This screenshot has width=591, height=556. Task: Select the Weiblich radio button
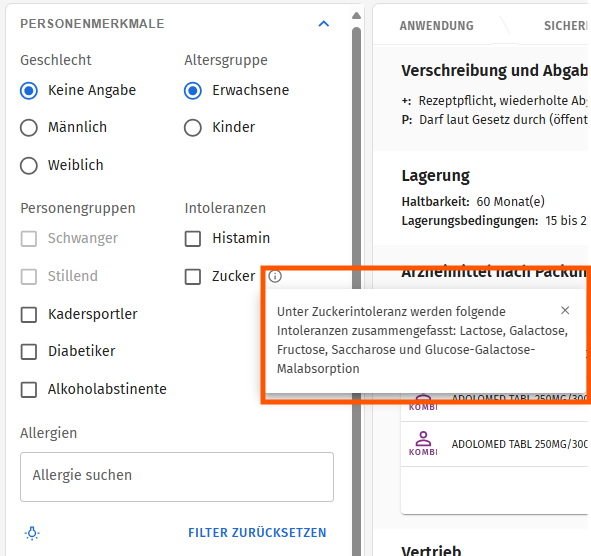[x=29, y=165]
